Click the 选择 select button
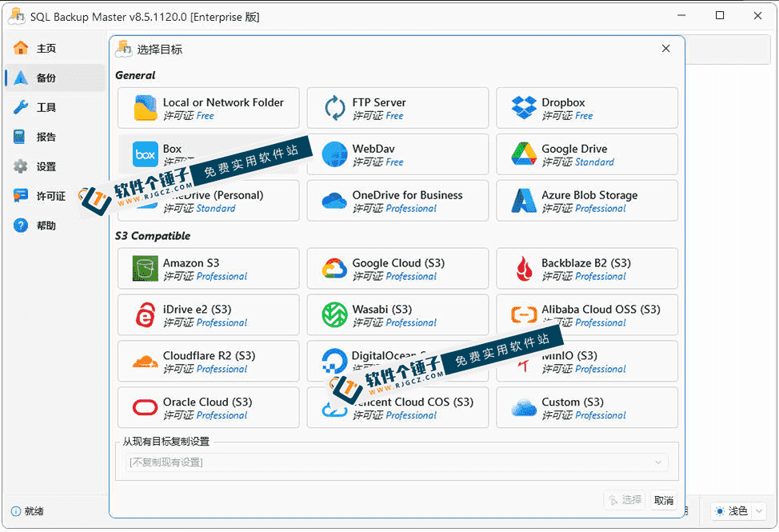 click(x=625, y=500)
